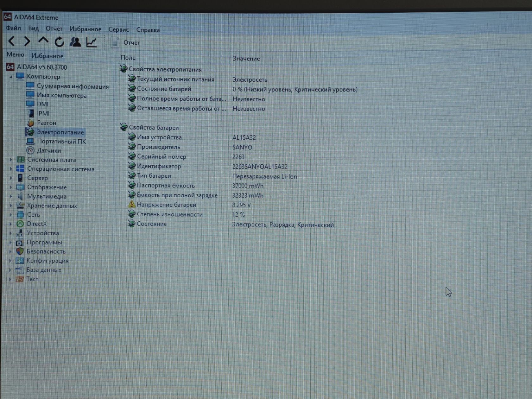Click the Forward navigation arrow
Screen dimensions: 532x399
[x=27, y=41]
